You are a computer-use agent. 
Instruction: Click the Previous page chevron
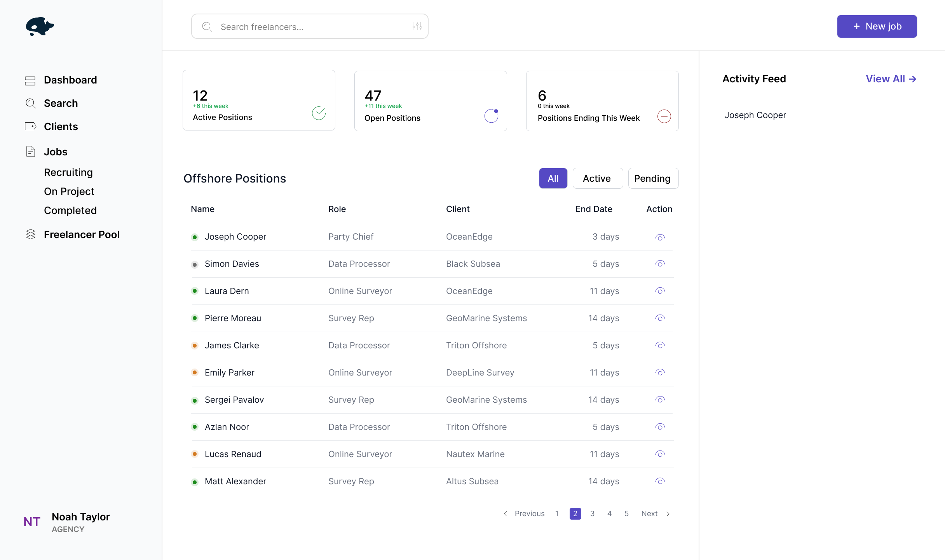click(x=505, y=513)
